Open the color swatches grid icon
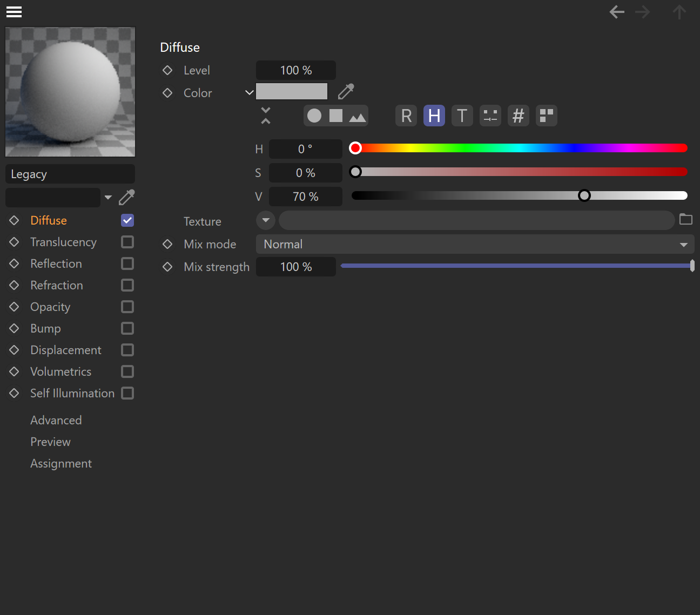 tap(547, 116)
